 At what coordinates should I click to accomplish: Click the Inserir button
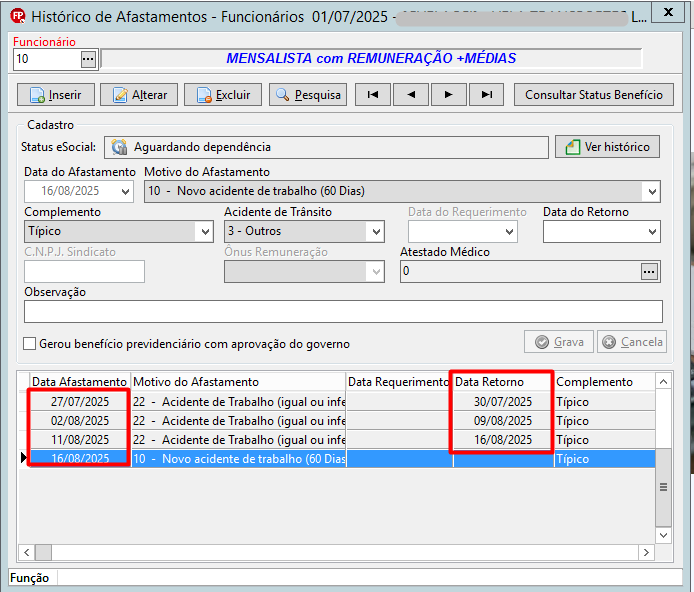(56, 95)
